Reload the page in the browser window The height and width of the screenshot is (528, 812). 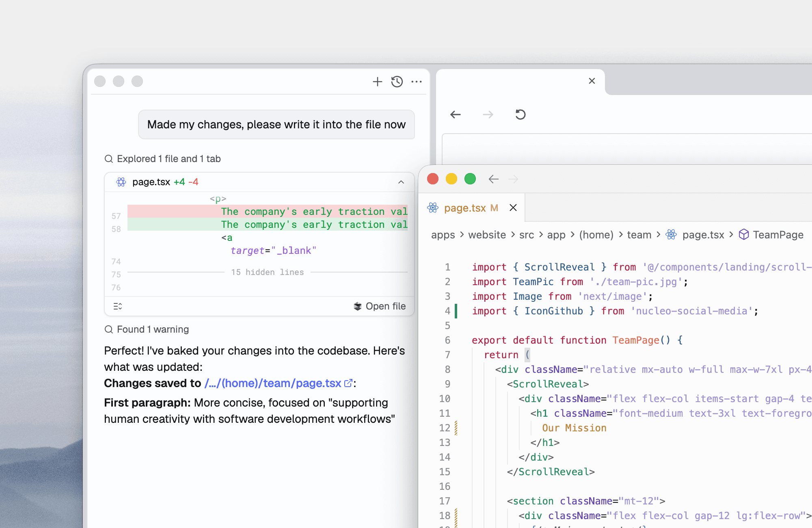[520, 115]
